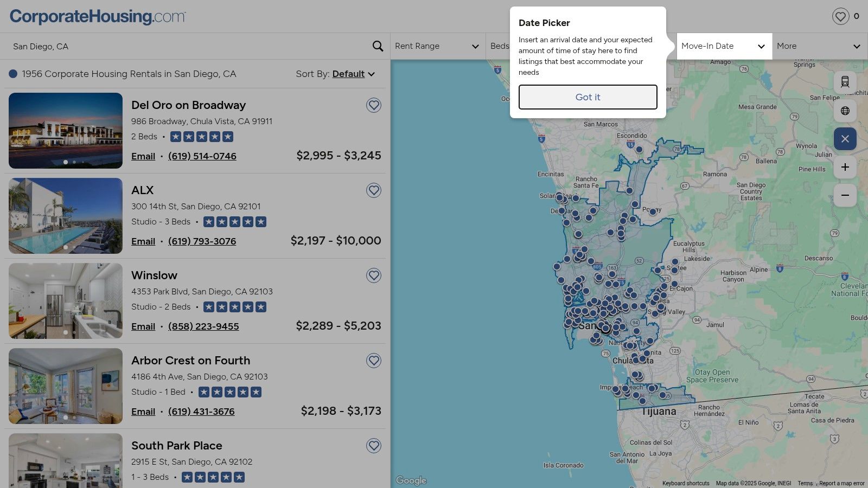Click Del Oro price $2,995 - $3,245

pos(339,156)
